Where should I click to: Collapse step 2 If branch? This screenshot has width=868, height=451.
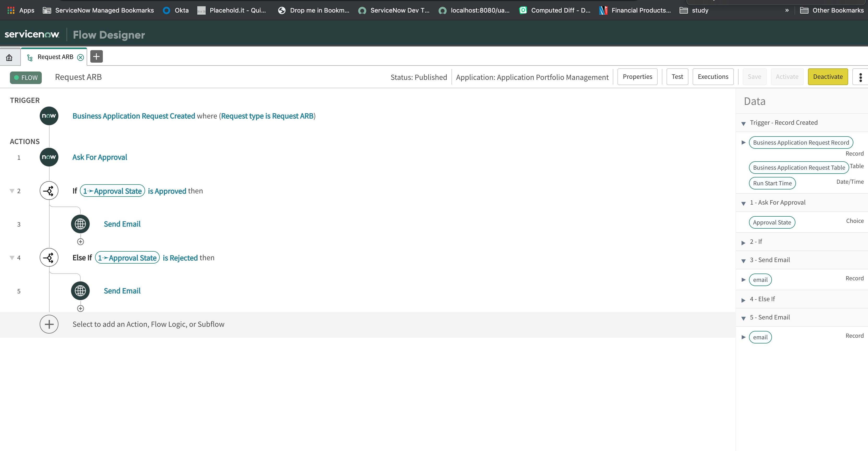click(x=12, y=191)
